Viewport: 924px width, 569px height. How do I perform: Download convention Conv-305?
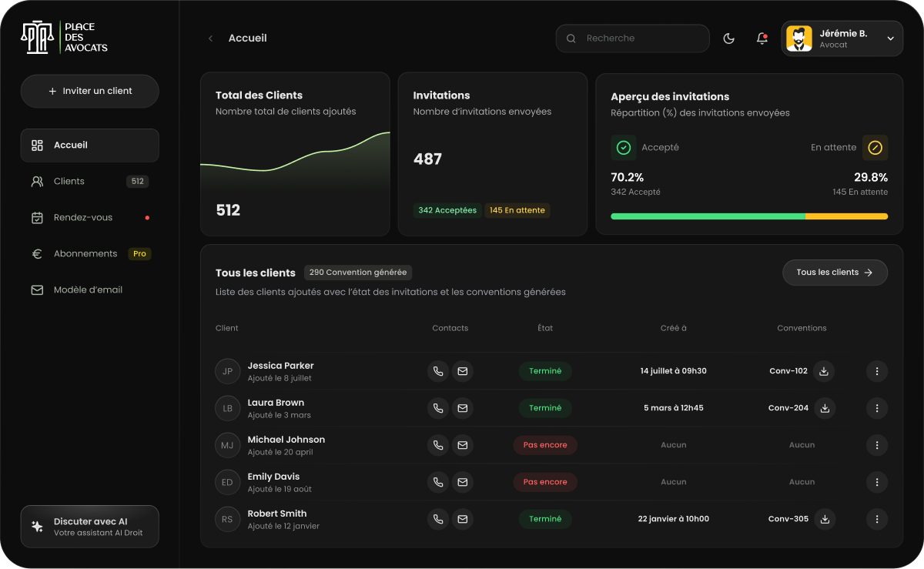point(825,519)
